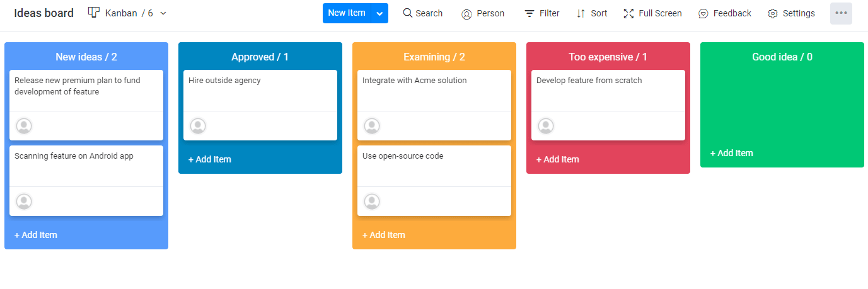Viewport: 868px width, 289px height.
Task: Click the Filter funnel icon
Action: pyautogui.click(x=529, y=13)
